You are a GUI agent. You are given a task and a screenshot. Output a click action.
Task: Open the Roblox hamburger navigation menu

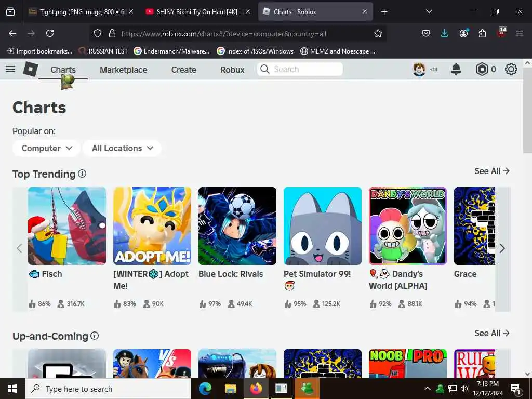click(x=10, y=69)
